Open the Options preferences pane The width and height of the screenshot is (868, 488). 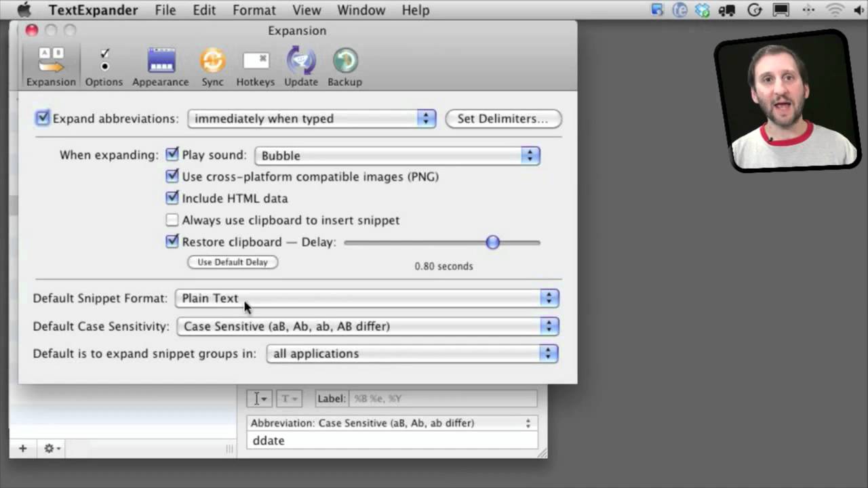[x=104, y=66]
